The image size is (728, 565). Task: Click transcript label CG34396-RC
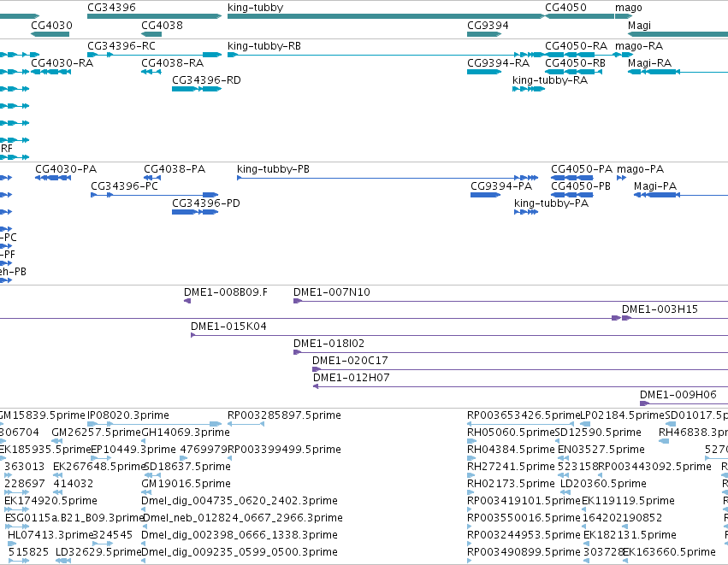(121, 46)
